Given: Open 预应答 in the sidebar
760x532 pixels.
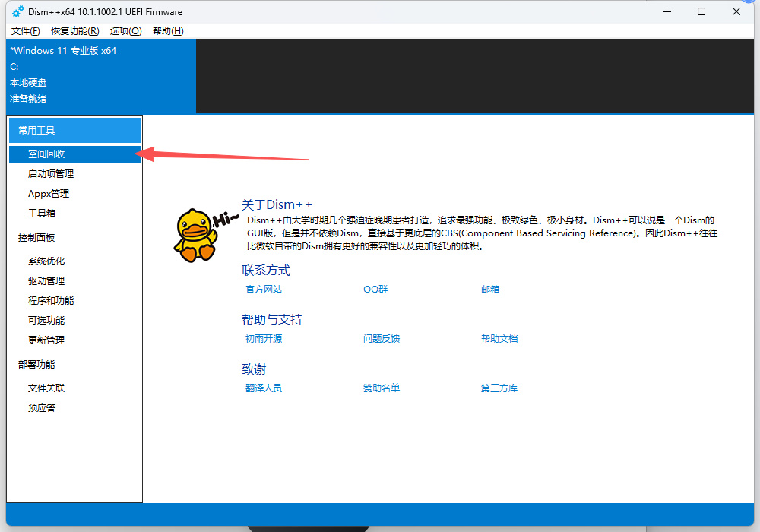Looking at the screenshot, I should tap(42, 408).
